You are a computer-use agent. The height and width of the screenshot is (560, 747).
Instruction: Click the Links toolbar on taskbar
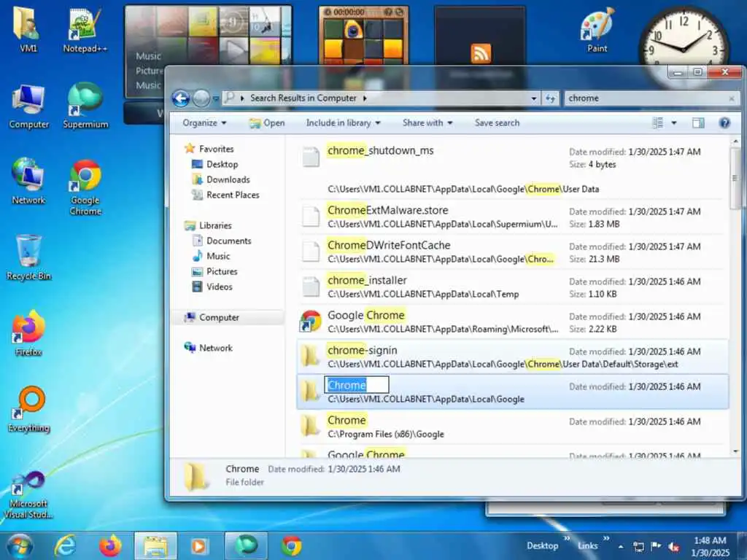(587, 545)
